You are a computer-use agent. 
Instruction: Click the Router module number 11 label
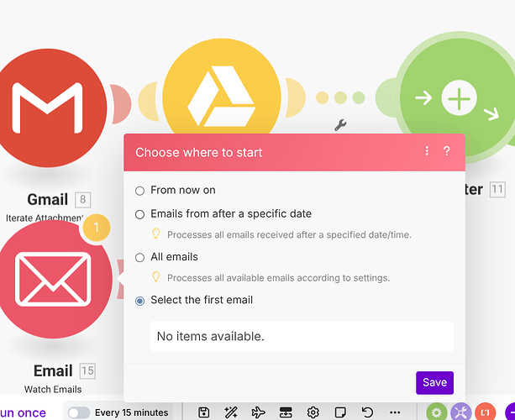[x=497, y=189]
